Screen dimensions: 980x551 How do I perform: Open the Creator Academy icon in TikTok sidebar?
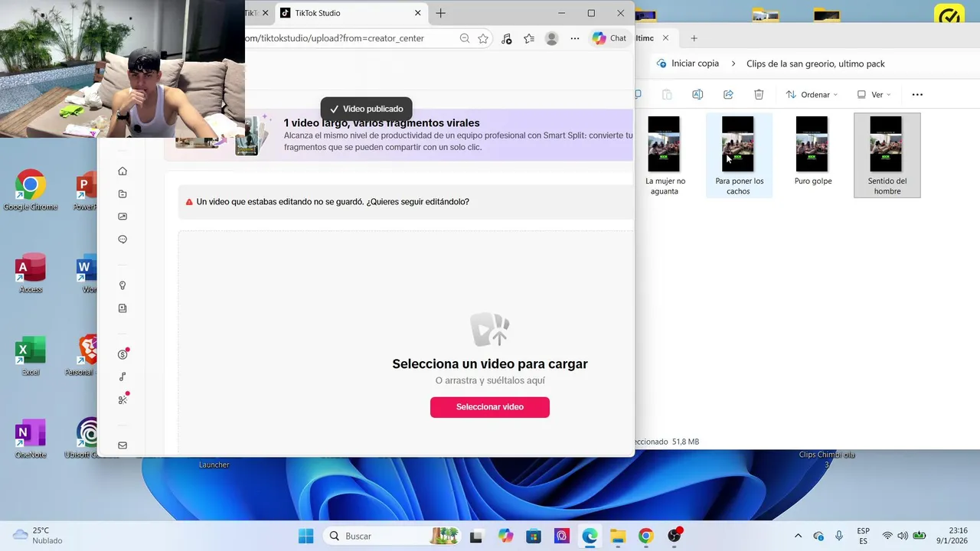point(122,308)
